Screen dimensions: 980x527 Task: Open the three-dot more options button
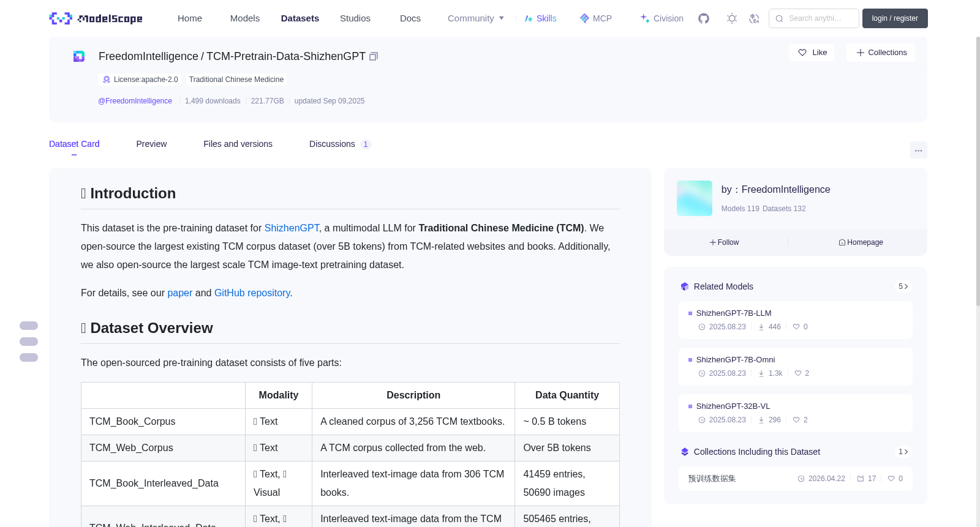point(919,150)
